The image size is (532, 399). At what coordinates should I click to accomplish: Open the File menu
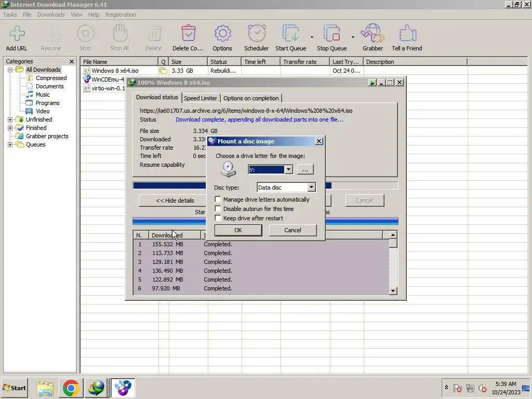pos(27,15)
